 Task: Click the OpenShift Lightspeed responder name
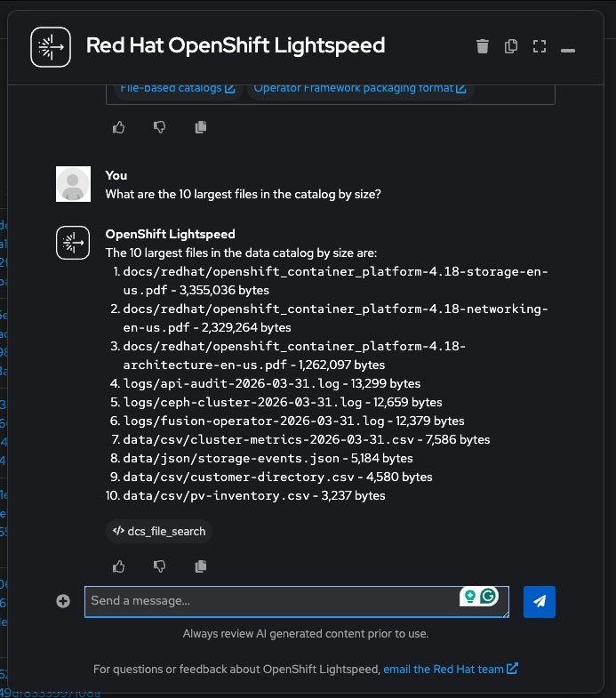(170, 234)
